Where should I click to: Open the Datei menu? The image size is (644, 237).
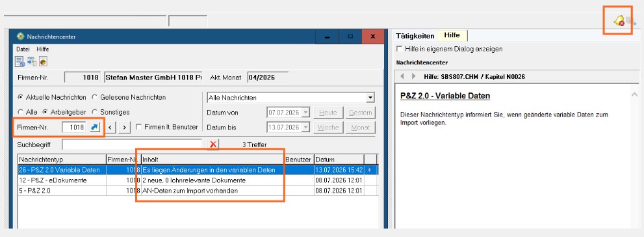[23, 49]
